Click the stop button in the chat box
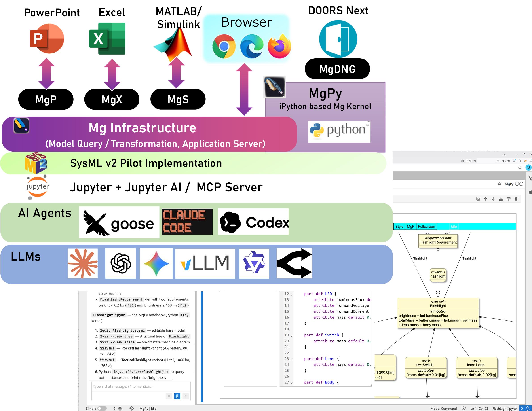The image size is (532, 411). click(169, 396)
